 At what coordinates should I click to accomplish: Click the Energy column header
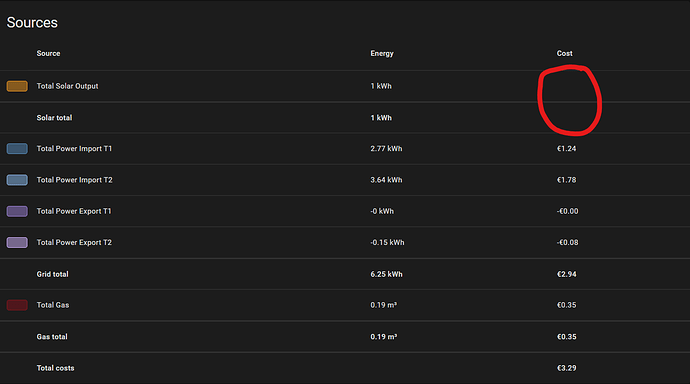382,53
